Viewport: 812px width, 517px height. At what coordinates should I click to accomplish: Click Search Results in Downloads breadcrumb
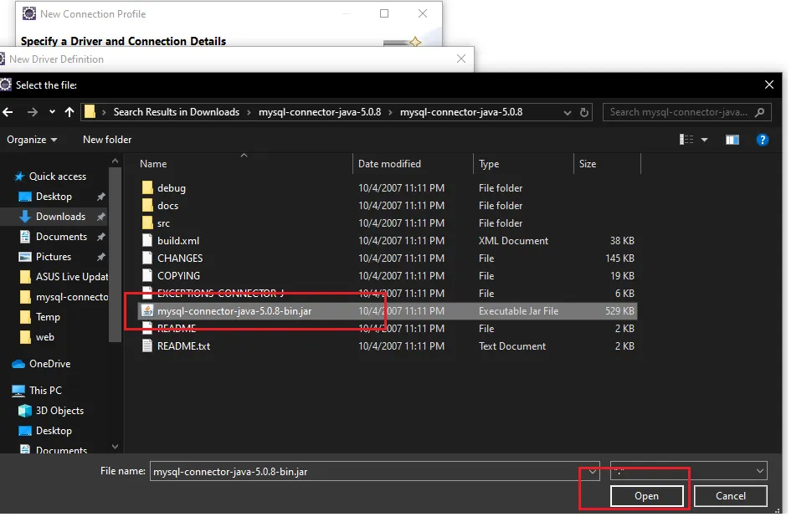click(177, 112)
